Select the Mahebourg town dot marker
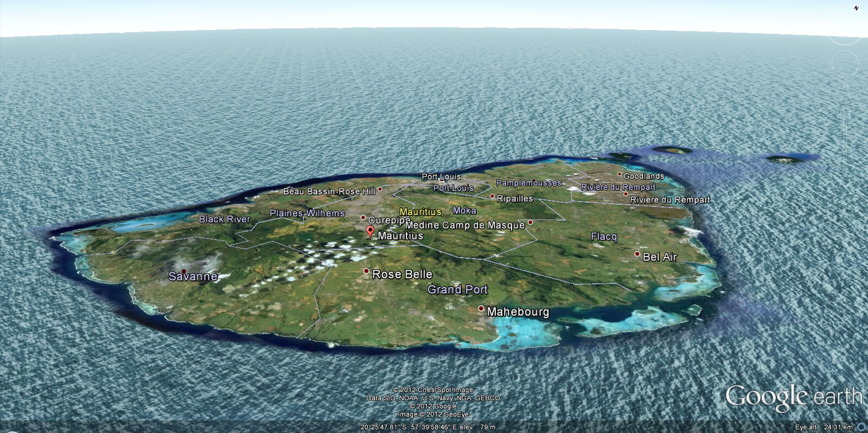This screenshot has height=433, width=868. [481, 308]
